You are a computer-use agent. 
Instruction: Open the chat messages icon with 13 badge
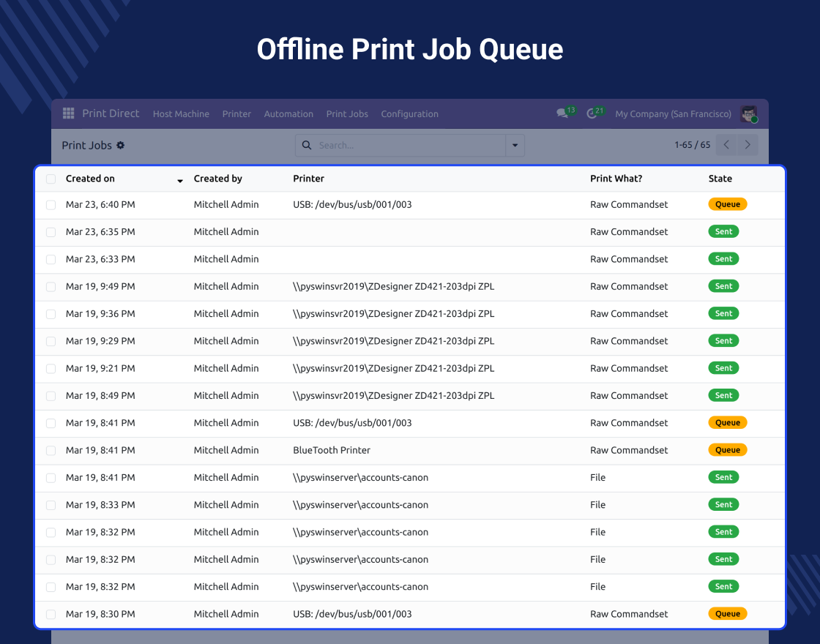pos(562,113)
